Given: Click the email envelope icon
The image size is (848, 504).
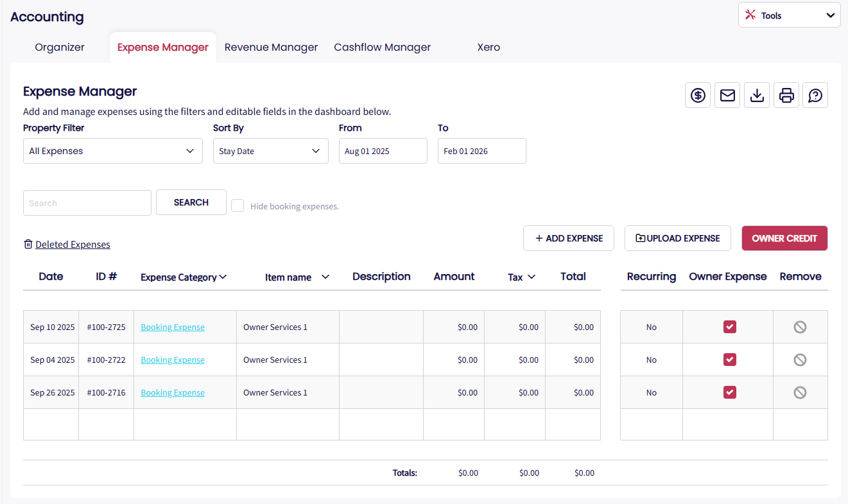Looking at the screenshot, I should tap(727, 96).
